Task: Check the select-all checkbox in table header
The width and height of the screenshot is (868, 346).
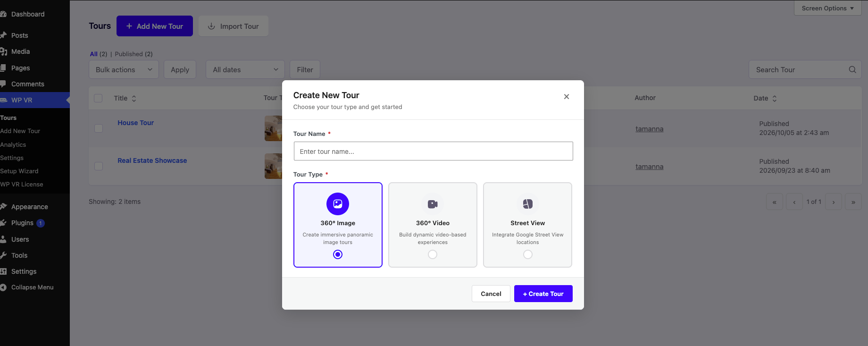Action: click(98, 98)
